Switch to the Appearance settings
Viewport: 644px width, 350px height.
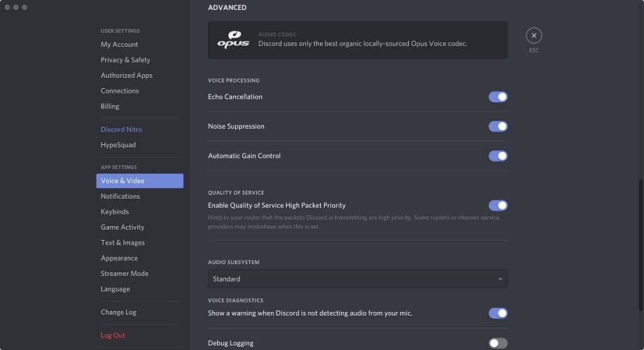pos(120,258)
